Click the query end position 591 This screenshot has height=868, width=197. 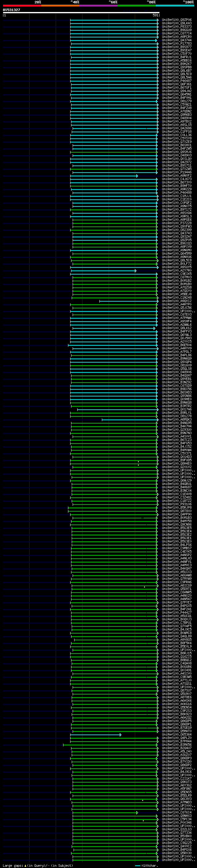click(x=155, y=15)
